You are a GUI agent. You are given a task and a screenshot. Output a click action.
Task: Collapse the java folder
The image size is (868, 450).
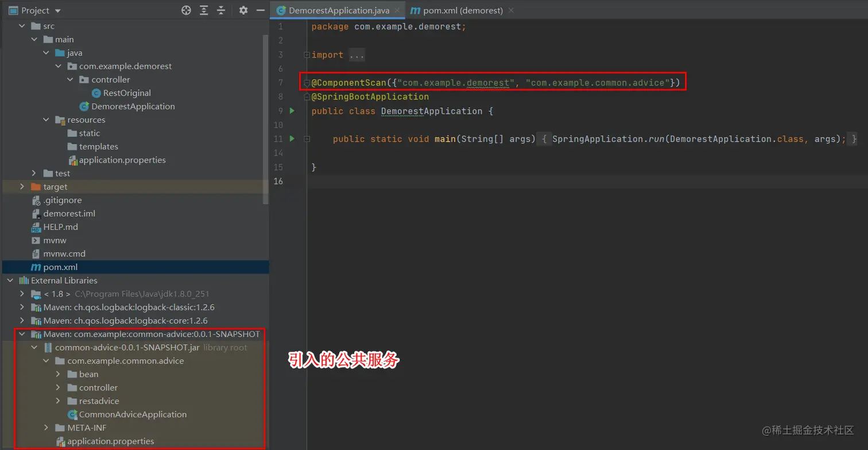[46, 52]
